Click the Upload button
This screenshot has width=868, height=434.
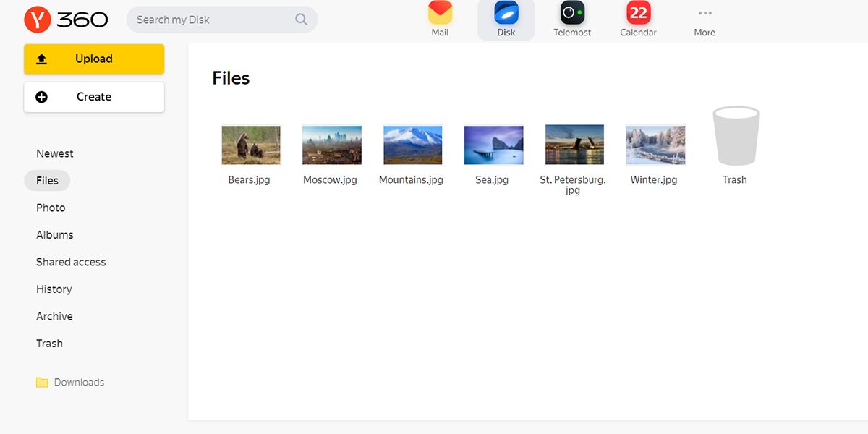click(x=94, y=59)
